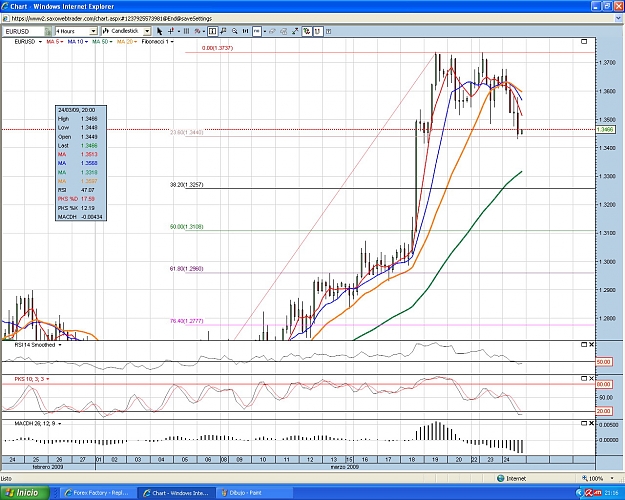The image size is (625, 500).
Task: Click the diagonal trend line tool
Action: (295, 31)
